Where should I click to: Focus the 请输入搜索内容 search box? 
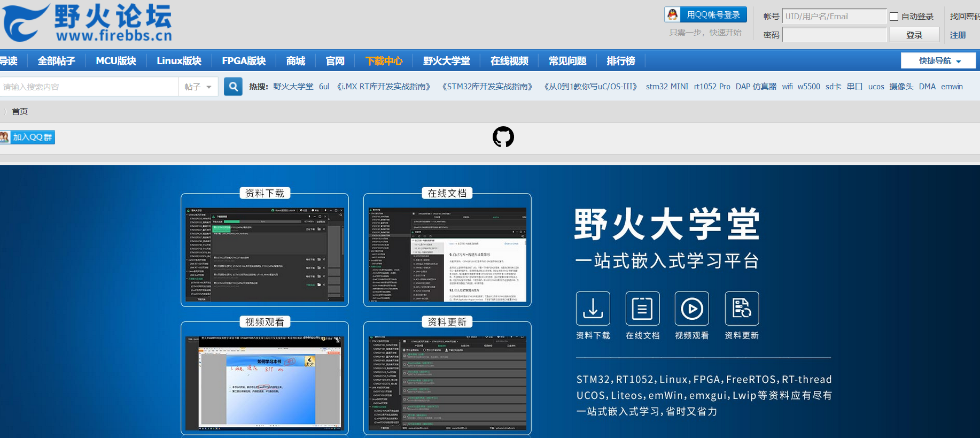(89, 87)
